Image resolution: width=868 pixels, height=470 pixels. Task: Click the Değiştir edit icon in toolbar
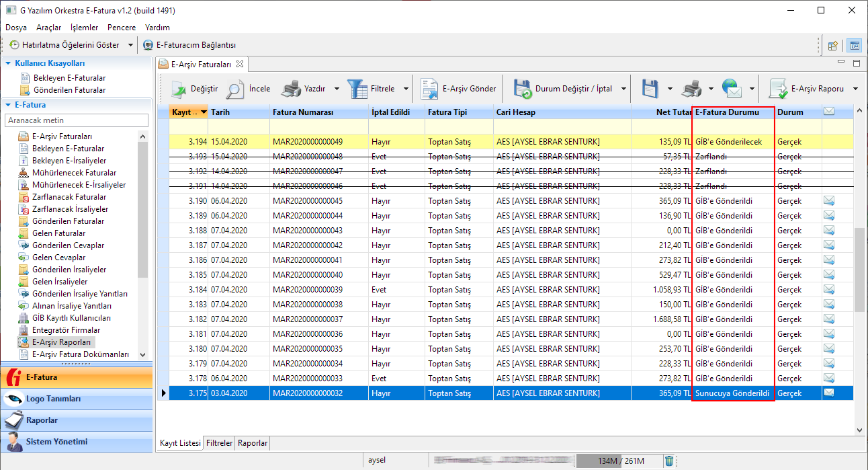[x=178, y=89]
